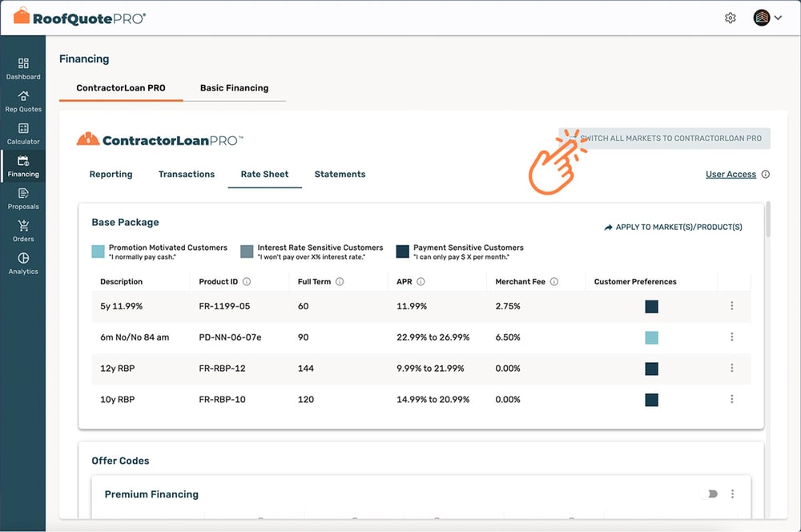This screenshot has width=801, height=532.
Task: Click the preference swatch in 10y RBP row
Action: [x=652, y=400]
